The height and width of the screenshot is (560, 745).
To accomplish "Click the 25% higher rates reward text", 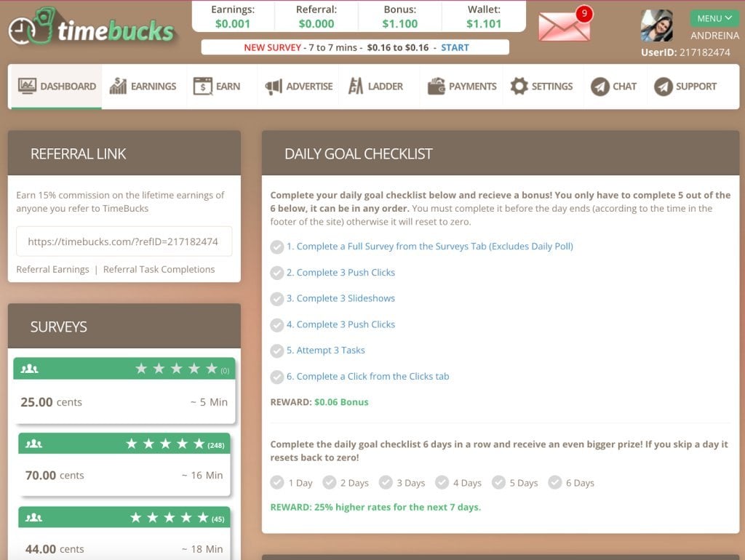I will click(x=375, y=507).
